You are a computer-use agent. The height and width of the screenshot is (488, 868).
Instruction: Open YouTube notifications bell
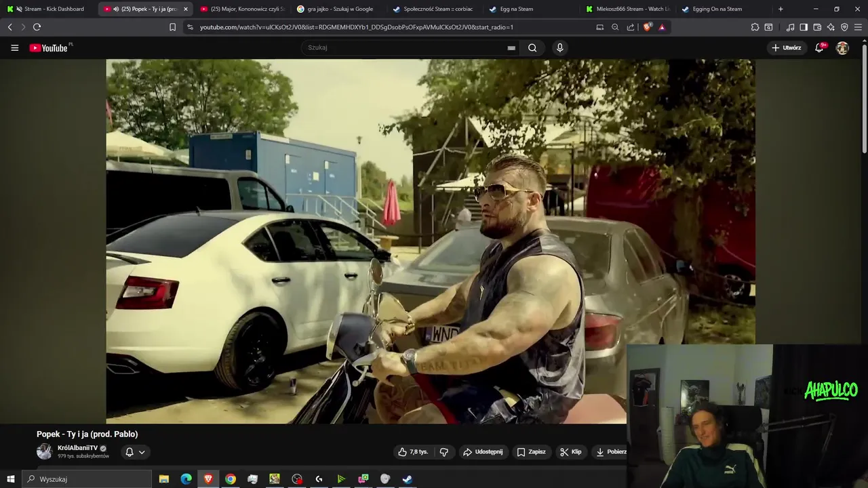click(x=819, y=48)
